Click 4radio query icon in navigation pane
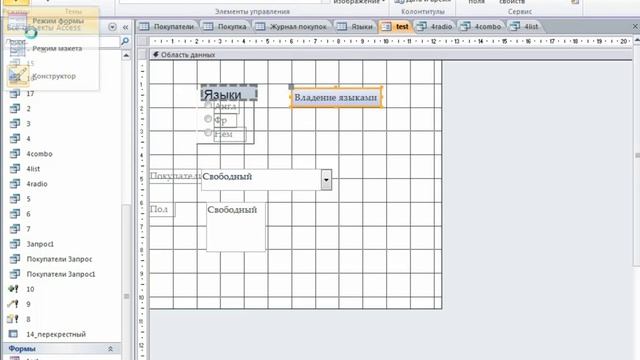The image size is (640, 360). tap(15, 184)
